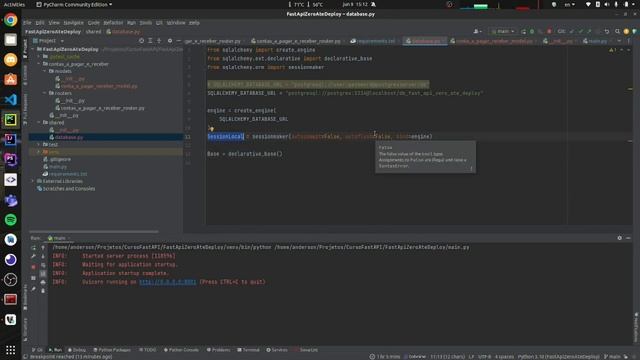Switch to the requirements.txt editor tab
The height and width of the screenshot is (360, 640).
[373, 41]
